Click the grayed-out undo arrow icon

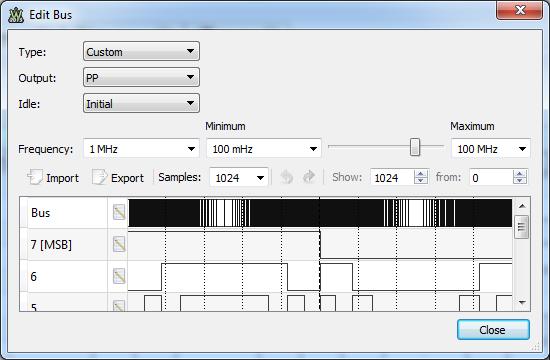[x=287, y=177]
